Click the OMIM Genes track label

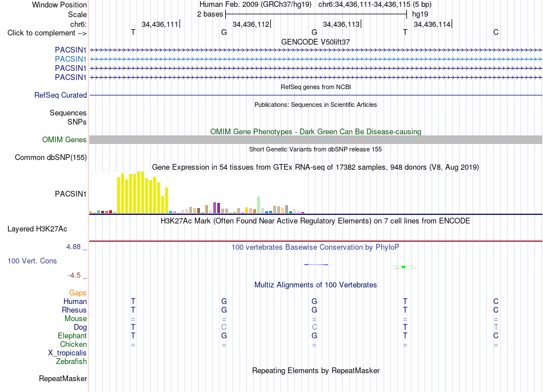pyautogui.click(x=65, y=139)
